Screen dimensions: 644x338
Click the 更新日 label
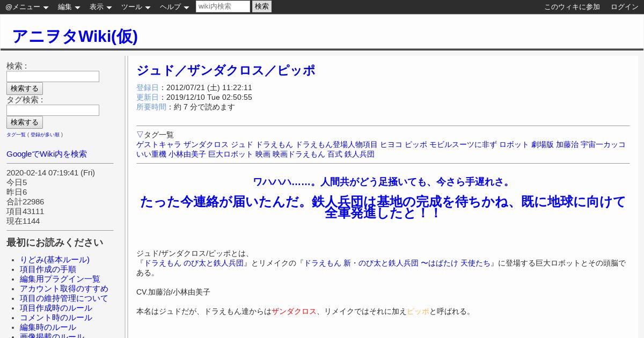pos(148,97)
